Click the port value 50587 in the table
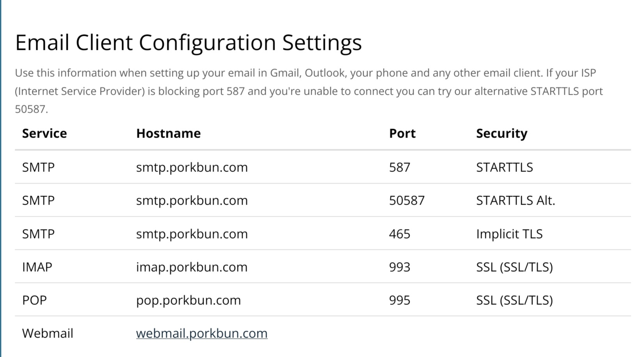Screen dimensions: 644x357 coord(407,200)
